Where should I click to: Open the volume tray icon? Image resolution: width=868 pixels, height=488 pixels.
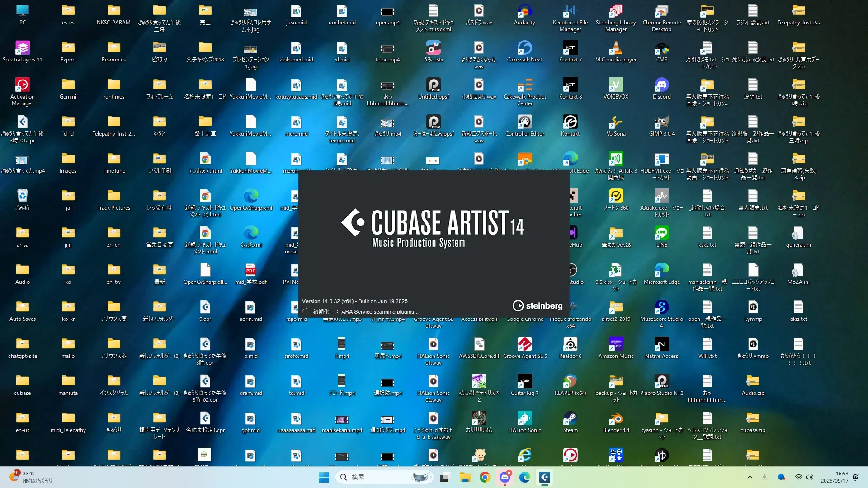810,477
